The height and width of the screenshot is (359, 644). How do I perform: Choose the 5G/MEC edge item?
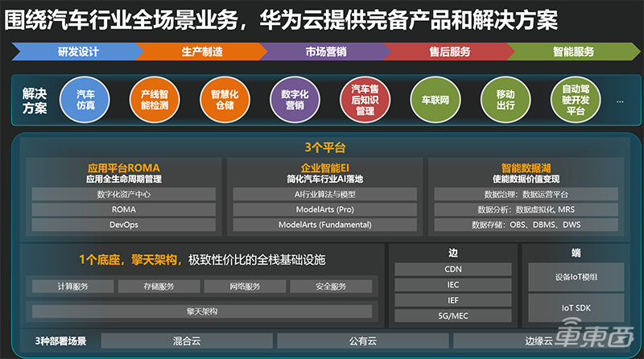(453, 316)
